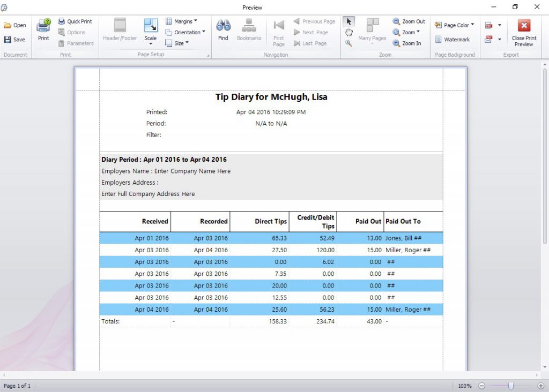Select the Hand pan tool

point(349,32)
